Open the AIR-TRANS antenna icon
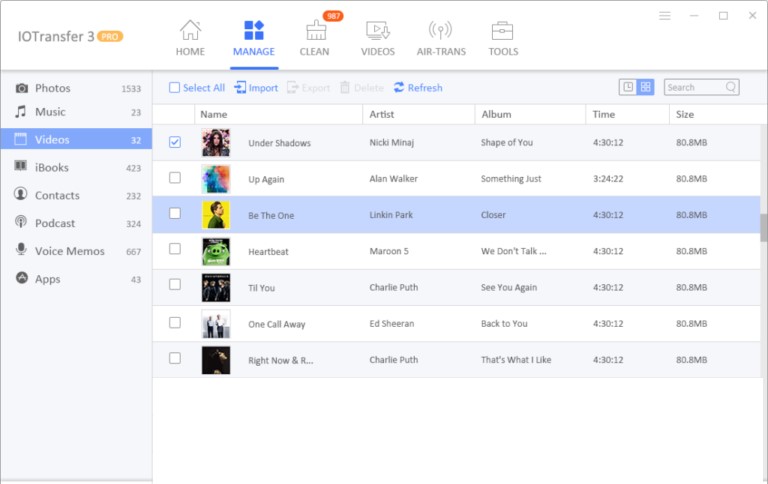Screen dimensions: 768x484 coord(440,30)
